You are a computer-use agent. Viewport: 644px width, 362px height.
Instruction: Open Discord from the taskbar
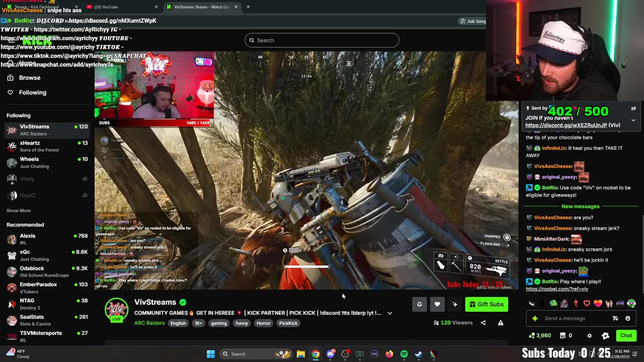[330, 354]
